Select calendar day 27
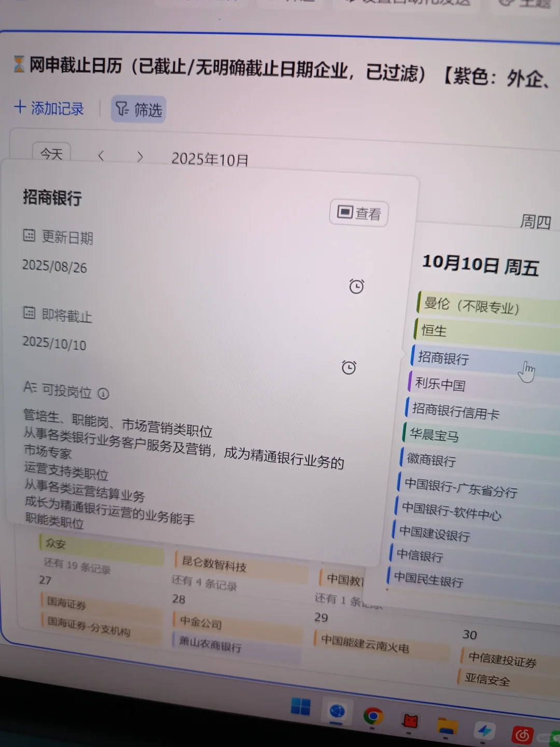 click(x=45, y=580)
